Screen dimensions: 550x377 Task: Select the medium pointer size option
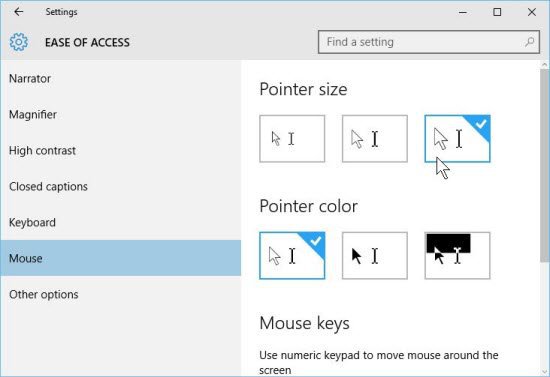coord(375,139)
